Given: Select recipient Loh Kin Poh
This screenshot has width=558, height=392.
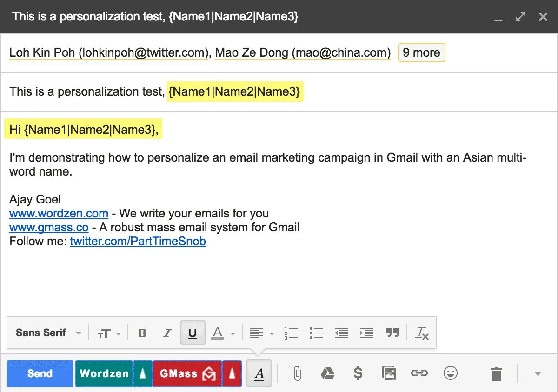Looking at the screenshot, I should coord(109,53).
